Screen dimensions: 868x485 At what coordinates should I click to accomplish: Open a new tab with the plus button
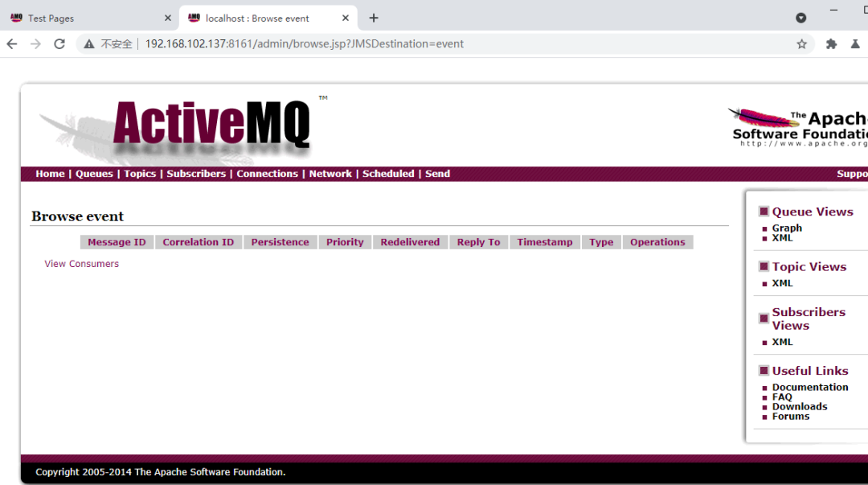pyautogui.click(x=374, y=18)
